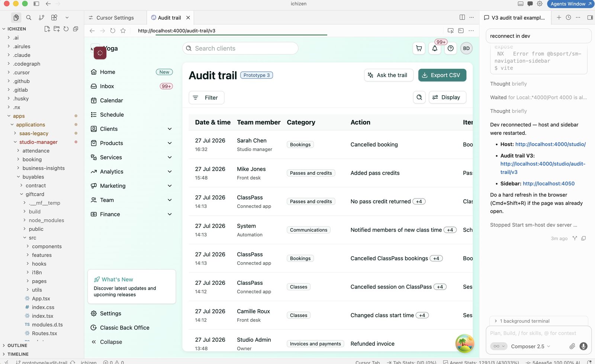Open the help question mark icon

coord(450,48)
